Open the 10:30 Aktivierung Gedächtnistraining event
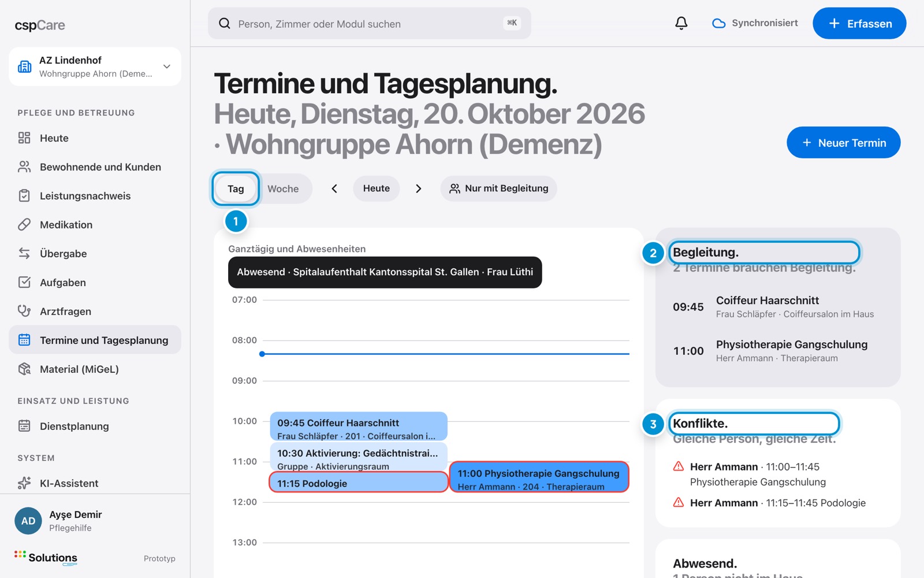 click(x=359, y=457)
